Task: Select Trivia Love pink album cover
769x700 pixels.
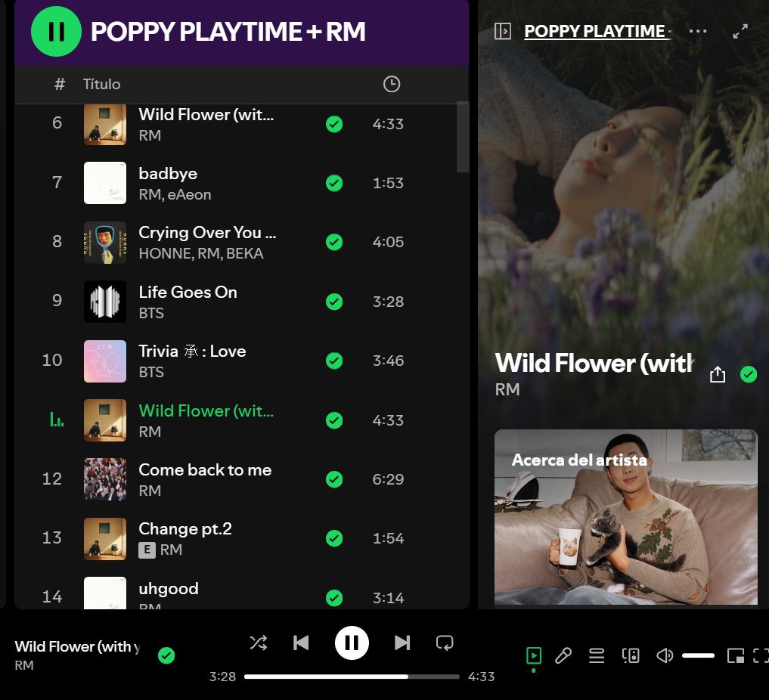Action: click(x=105, y=361)
